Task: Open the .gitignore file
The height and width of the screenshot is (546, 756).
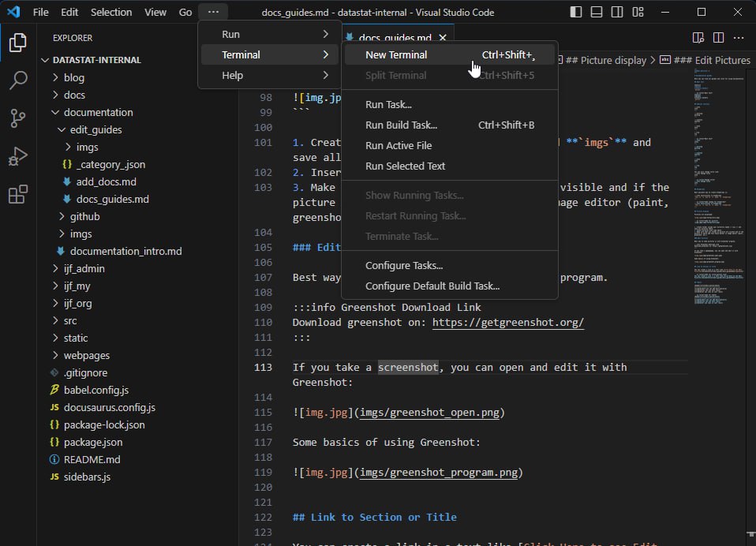Action: click(137, 372)
